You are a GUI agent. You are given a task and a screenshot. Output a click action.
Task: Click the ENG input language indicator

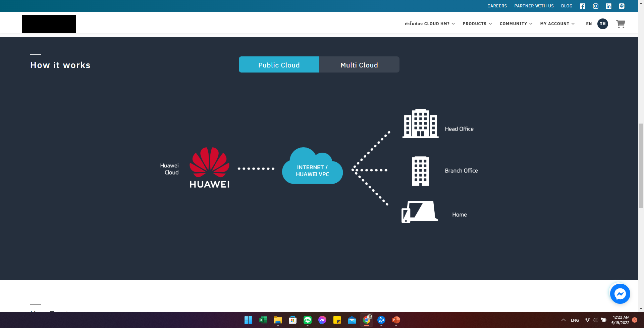point(575,320)
